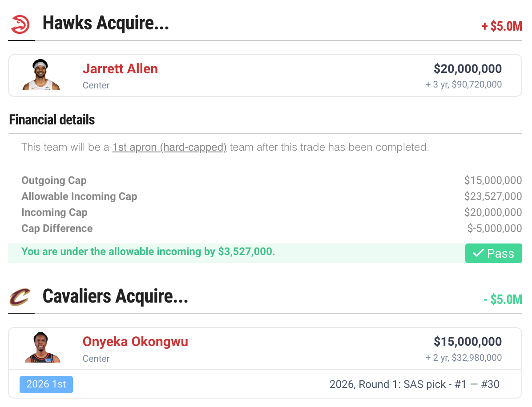532x407 pixels.
Task: Select the Allowable Incoming Cap row
Action: [271, 196]
